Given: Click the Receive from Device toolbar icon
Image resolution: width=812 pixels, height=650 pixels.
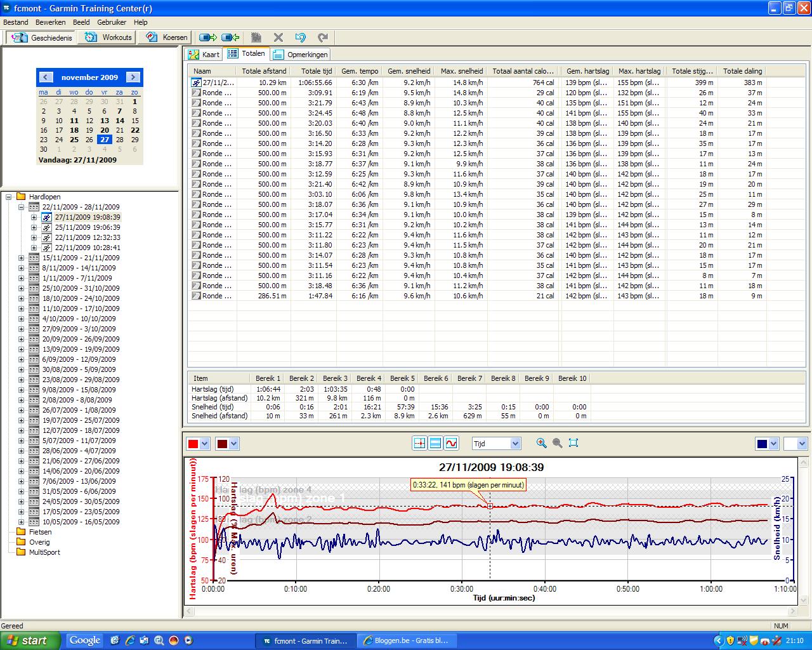Looking at the screenshot, I should pyautogui.click(x=230, y=37).
